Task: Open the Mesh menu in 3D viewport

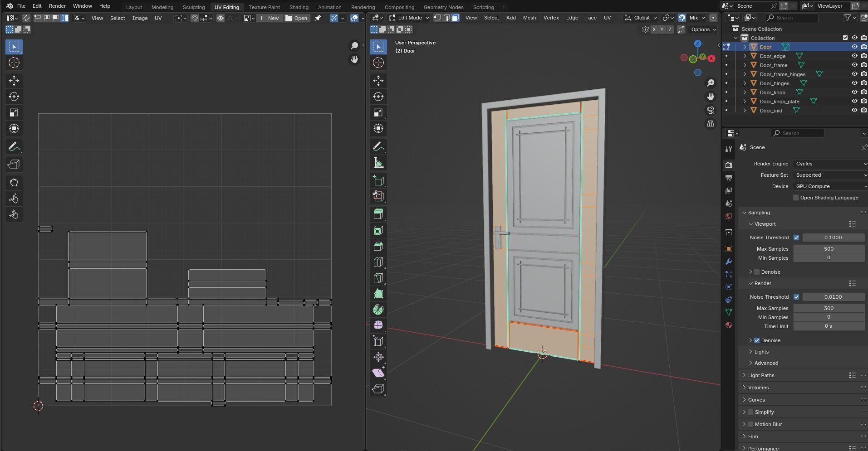Action: 529,18
